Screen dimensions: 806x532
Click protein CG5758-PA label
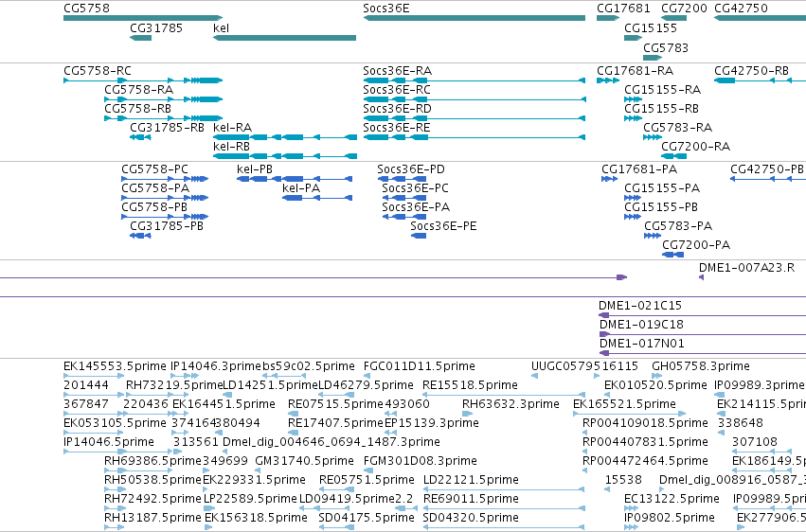tap(155, 188)
